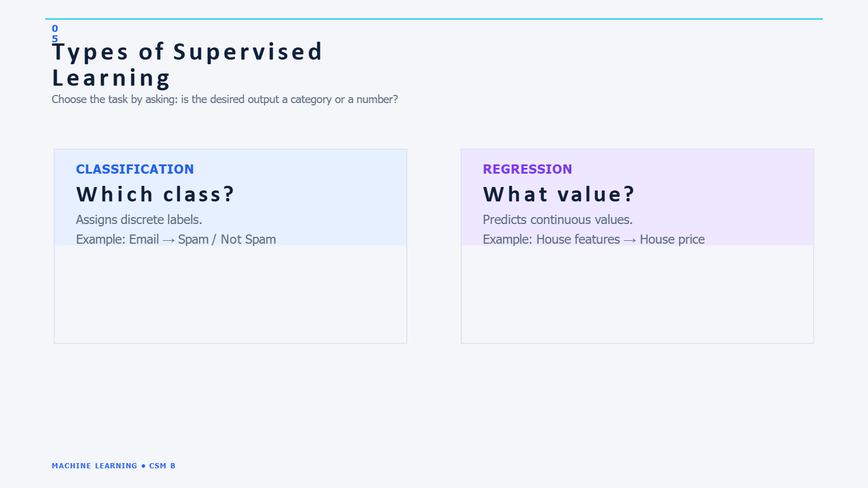Click the 'What value?' heading
This screenshot has height=488, width=868.
tap(558, 195)
